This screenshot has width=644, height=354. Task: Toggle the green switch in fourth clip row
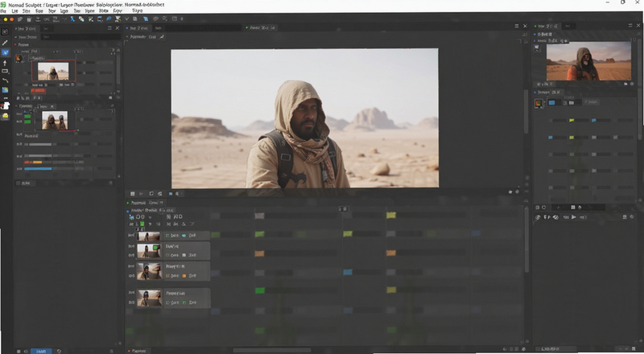(x=184, y=303)
